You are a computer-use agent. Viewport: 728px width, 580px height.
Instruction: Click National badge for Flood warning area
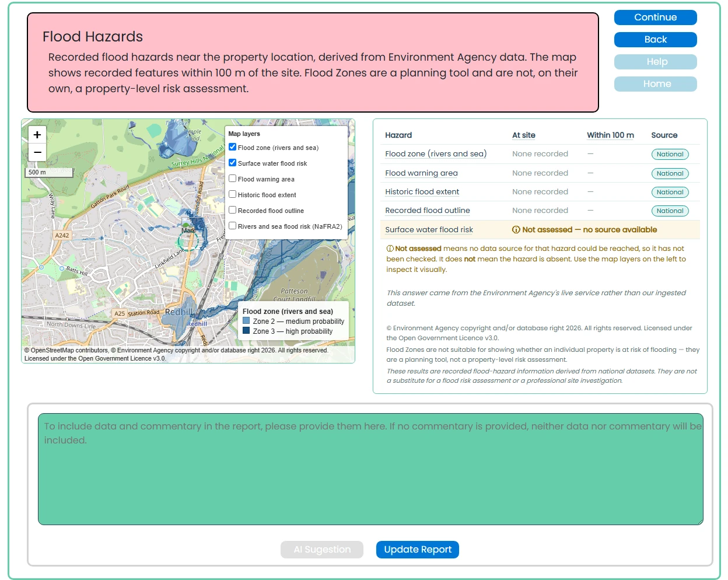[670, 174]
